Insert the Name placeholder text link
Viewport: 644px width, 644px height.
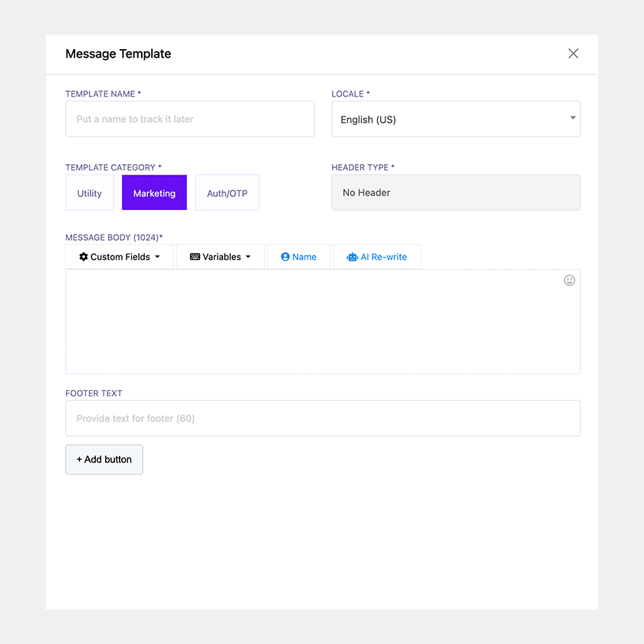click(304, 257)
